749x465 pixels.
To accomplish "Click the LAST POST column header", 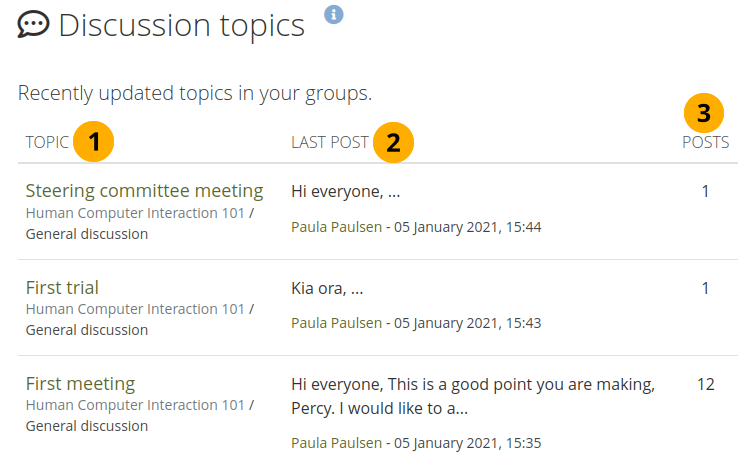I will [x=329, y=143].
